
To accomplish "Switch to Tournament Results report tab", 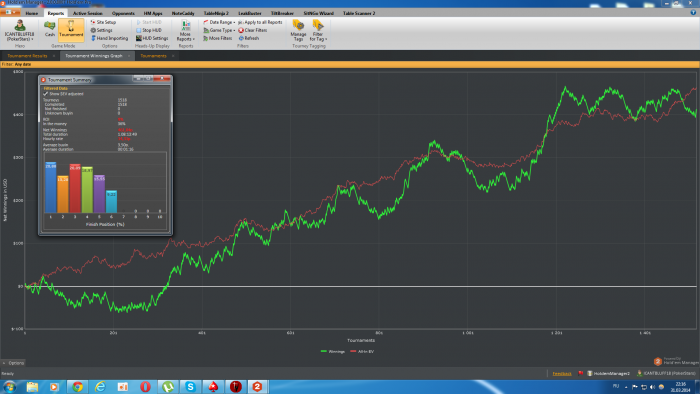I will pyautogui.click(x=27, y=56).
